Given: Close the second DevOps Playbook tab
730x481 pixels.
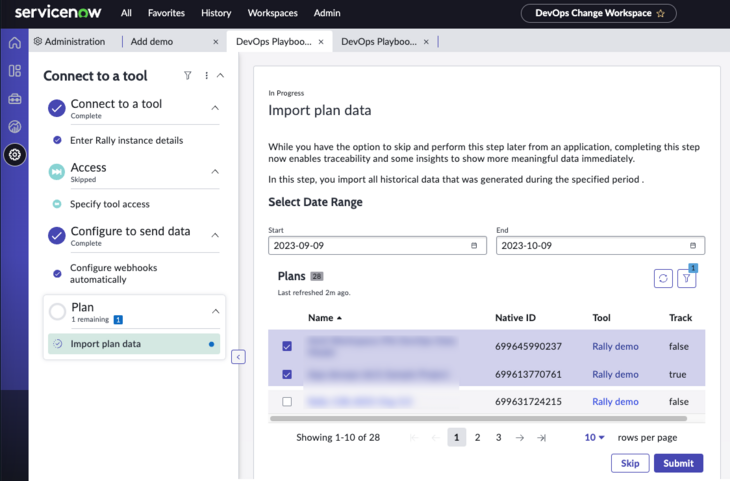Looking at the screenshot, I should coord(426,42).
